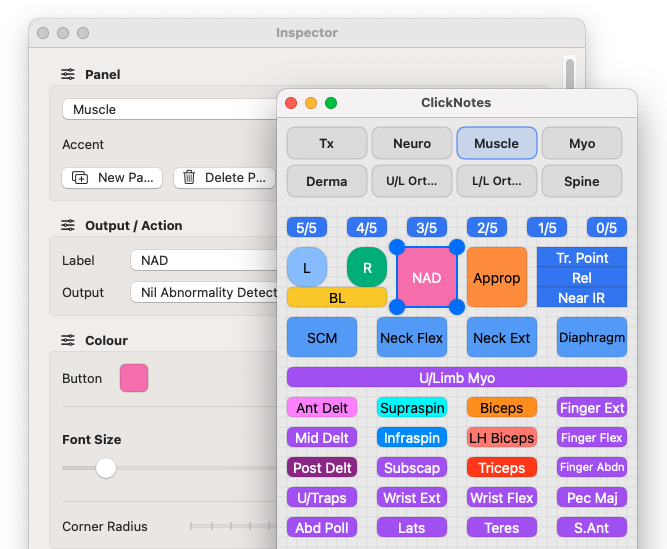Screen dimensions: 667x549
Task: Switch to the L/L Ort... panel tab
Action: pyautogui.click(x=497, y=181)
